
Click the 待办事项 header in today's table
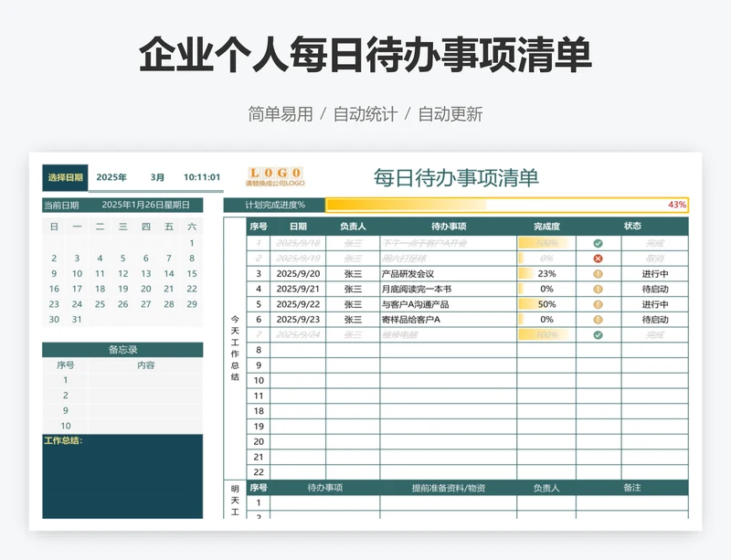pyautogui.click(x=449, y=227)
